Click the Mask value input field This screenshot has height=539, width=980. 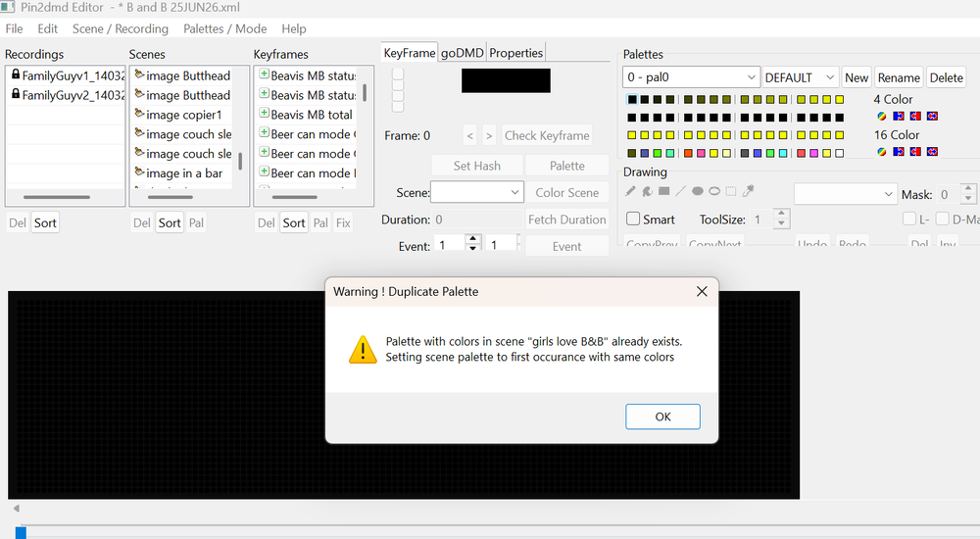click(949, 194)
